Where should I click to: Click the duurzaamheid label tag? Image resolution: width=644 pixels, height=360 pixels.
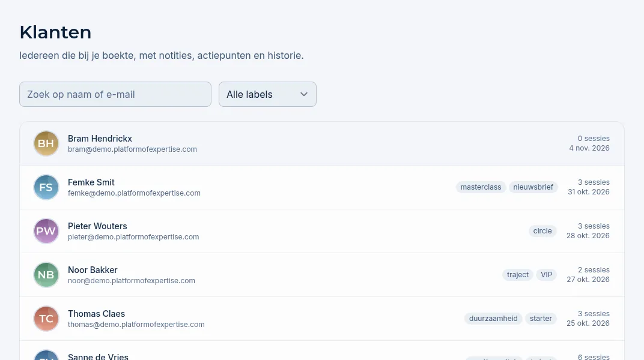point(493,319)
